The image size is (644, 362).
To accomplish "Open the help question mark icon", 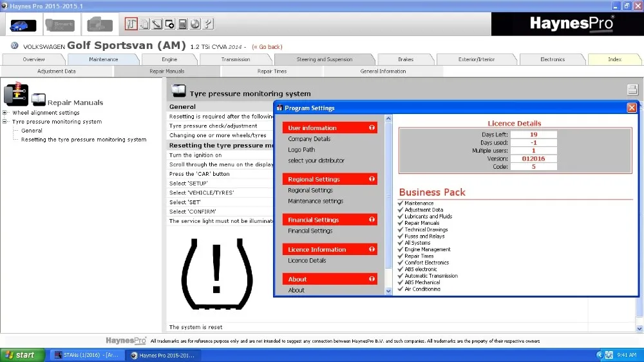I will click(x=208, y=24).
